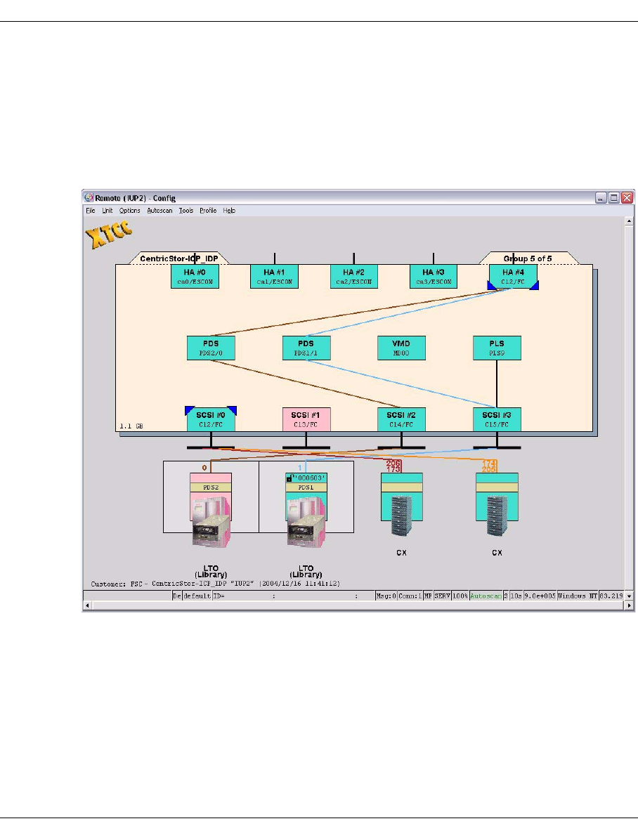Click the 10s interval status field
The height and width of the screenshot is (840, 638).
tap(516, 596)
